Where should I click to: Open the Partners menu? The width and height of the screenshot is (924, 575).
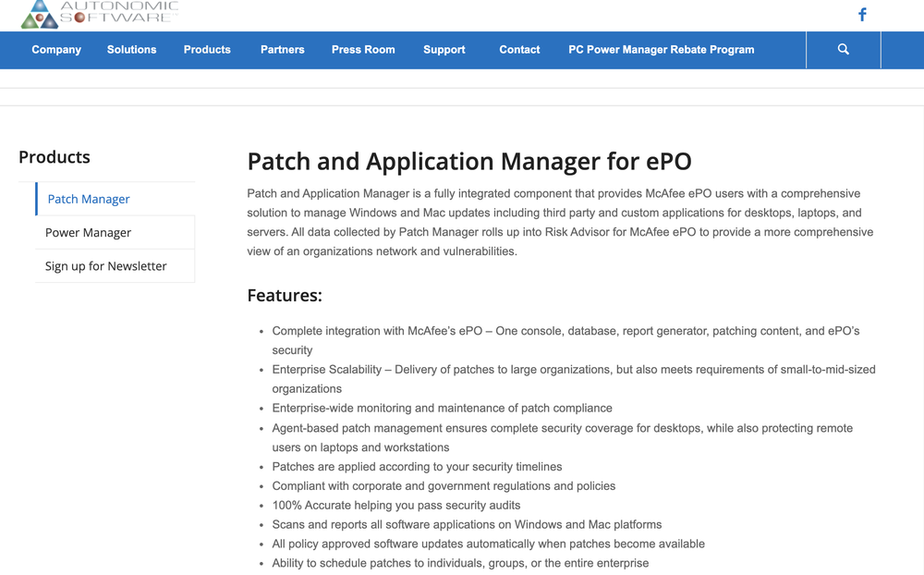[282, 50]
